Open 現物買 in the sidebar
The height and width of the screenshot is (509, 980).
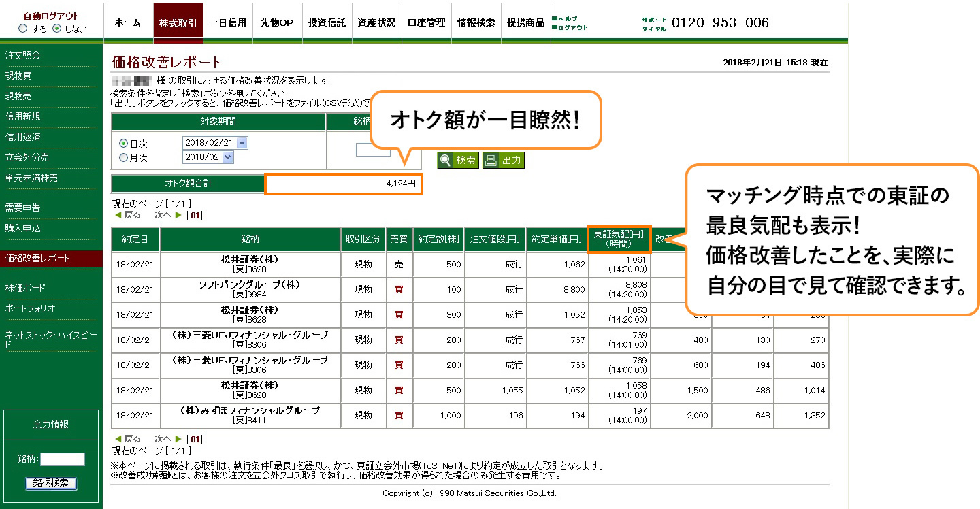[x=18, y=76]
